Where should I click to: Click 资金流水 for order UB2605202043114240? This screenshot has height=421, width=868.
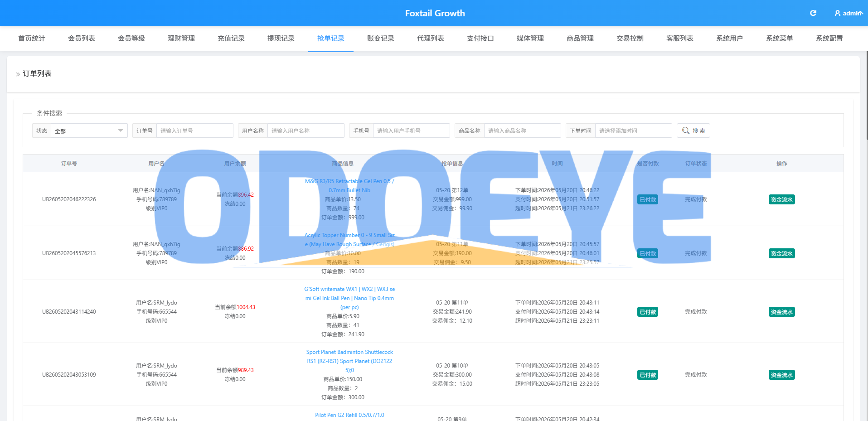pyautogui.click(x=782, y=312)
